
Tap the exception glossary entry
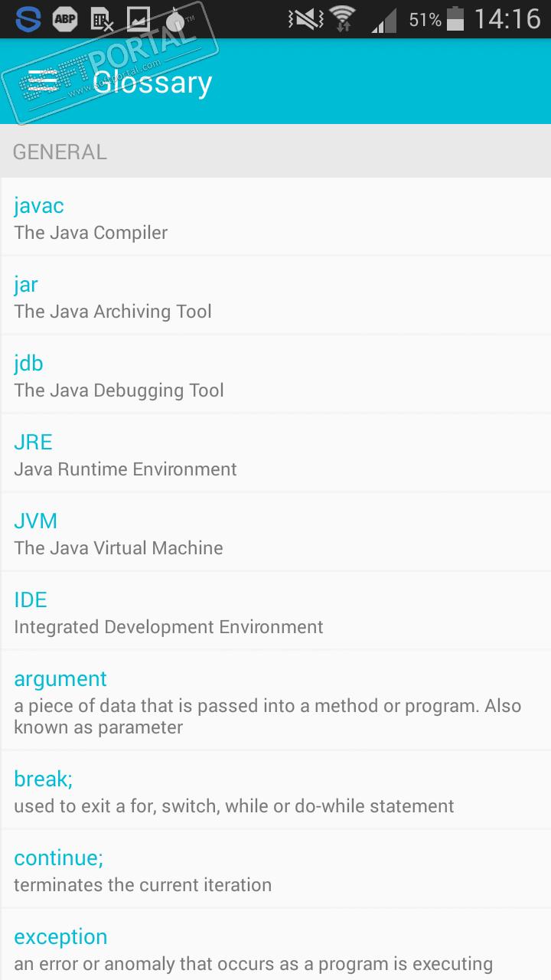pyautogui.click(x=275, y=948)
